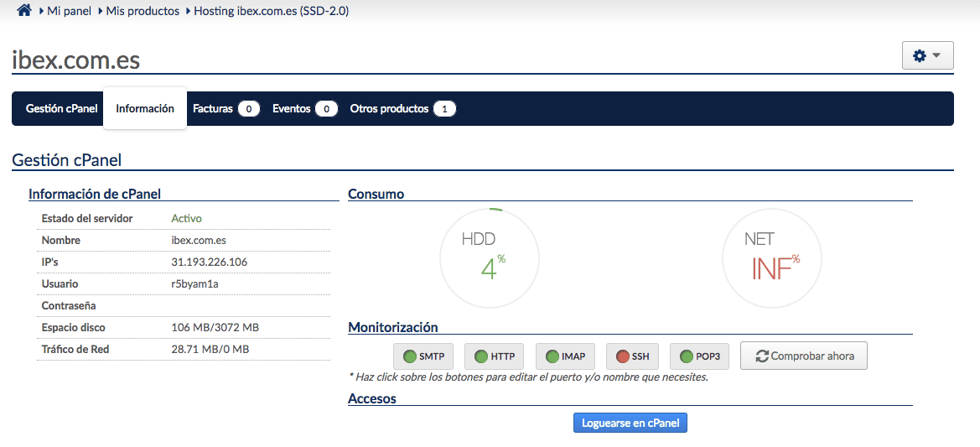This screenshot has height=447, width=980.
Task: Select IP value 31.193.226.106
Action: (x=210, y=262)
